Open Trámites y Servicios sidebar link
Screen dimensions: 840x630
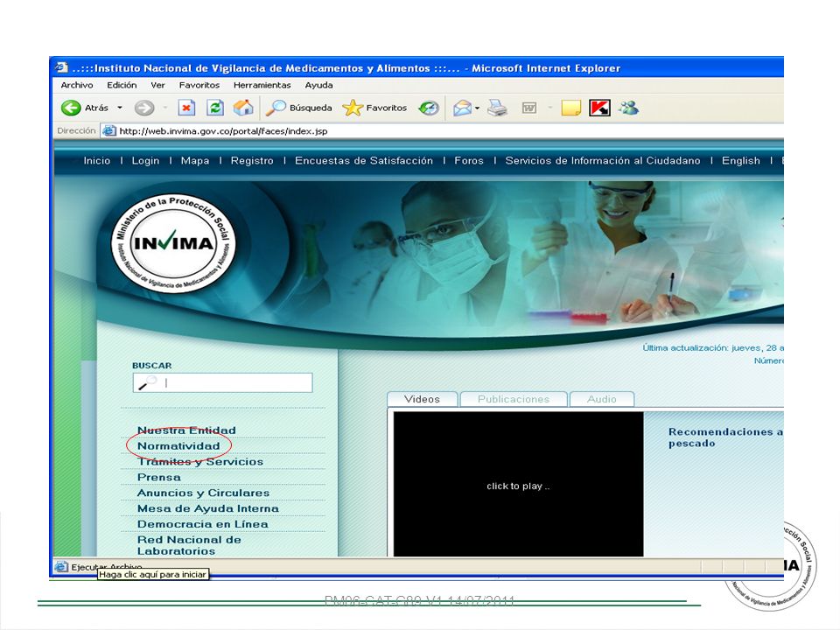pyautogui.click(x=200, y=461)
